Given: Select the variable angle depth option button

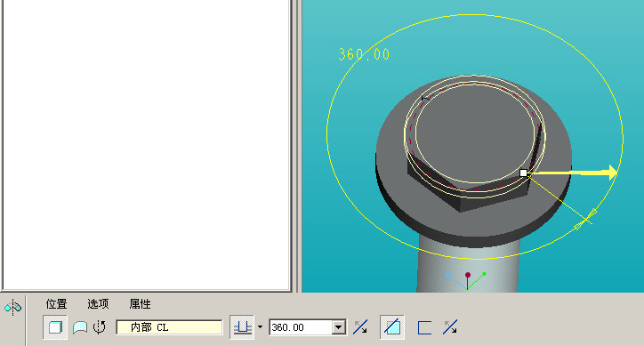Looking at the screenshot, I should pos(242,327).
